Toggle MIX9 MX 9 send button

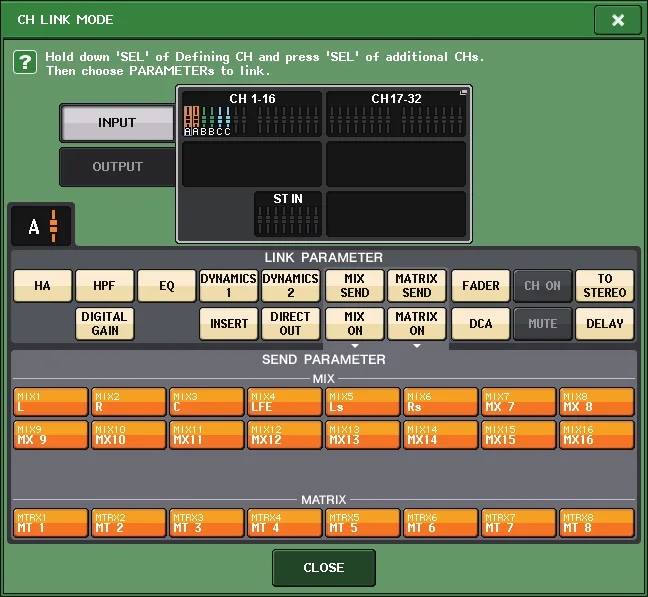pyautogui.click(x=51, y=435)
